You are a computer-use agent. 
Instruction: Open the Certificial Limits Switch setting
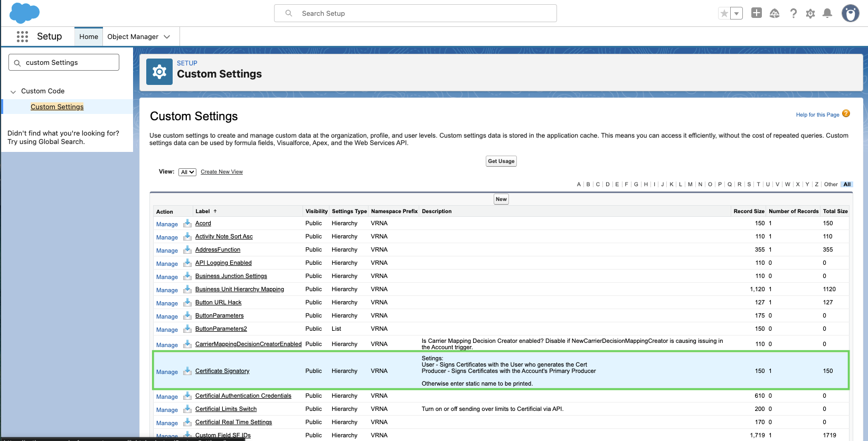[x=226, y=409]
